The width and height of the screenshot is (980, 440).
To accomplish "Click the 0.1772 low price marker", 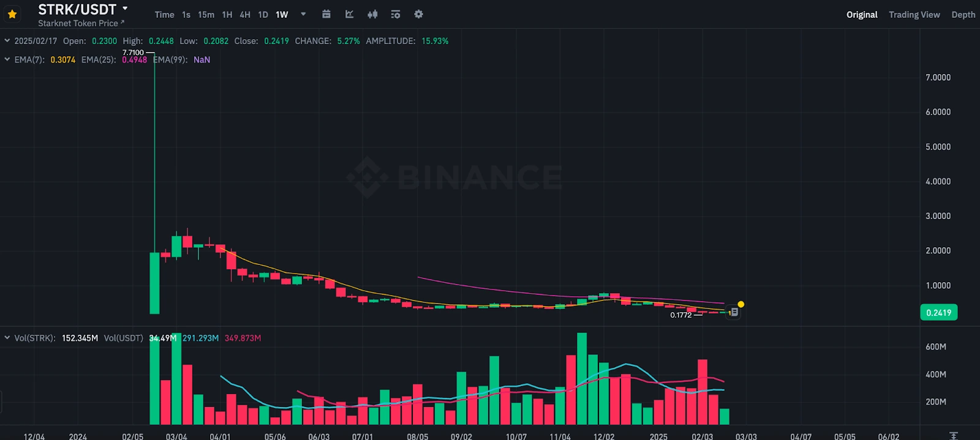I will 680,315.
